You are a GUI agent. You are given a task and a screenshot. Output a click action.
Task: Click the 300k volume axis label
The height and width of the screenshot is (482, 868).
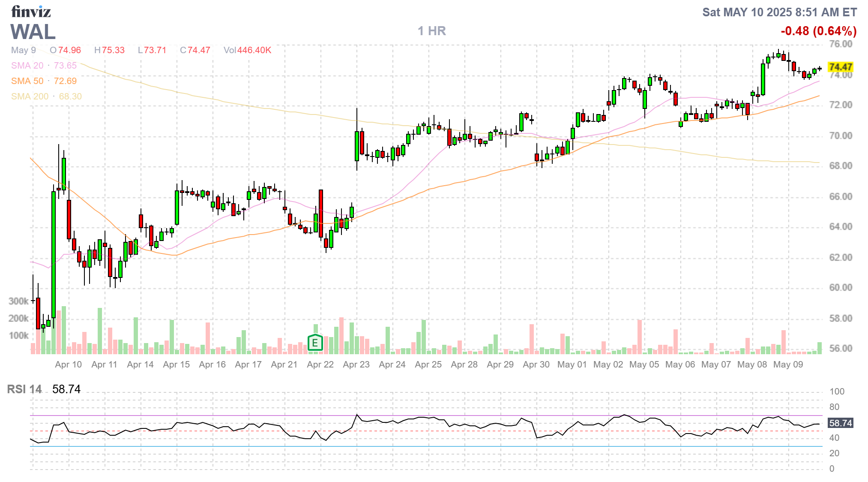[18, 301]
